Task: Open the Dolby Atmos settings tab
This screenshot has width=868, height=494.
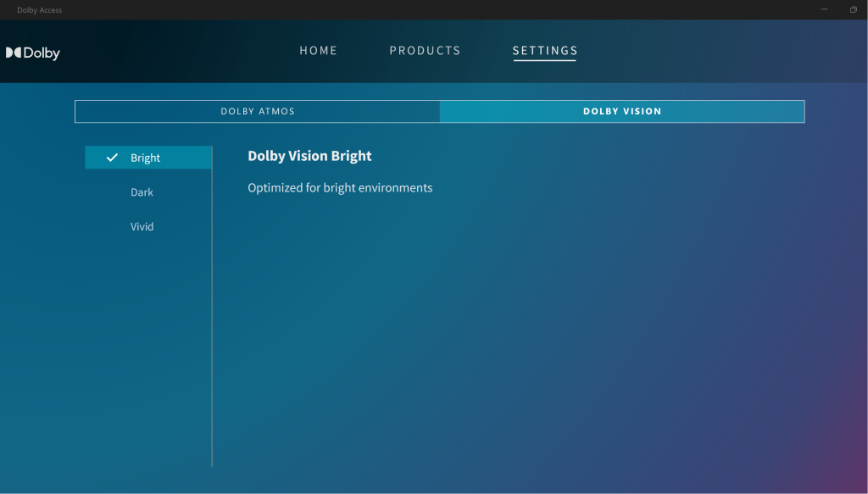Action: (258, 112)
